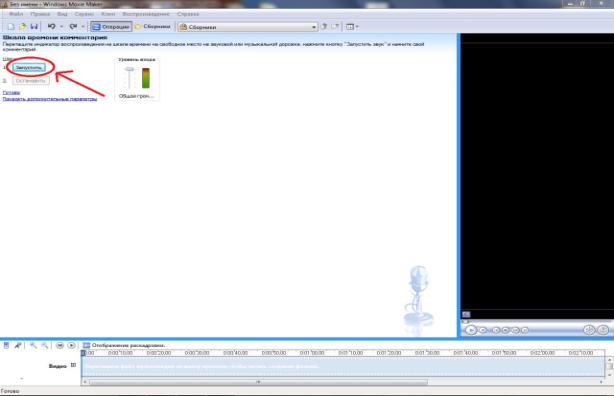This screenshot has width=614, height=396.
Task: Create a new collection folder
Action: pos(335,27)
